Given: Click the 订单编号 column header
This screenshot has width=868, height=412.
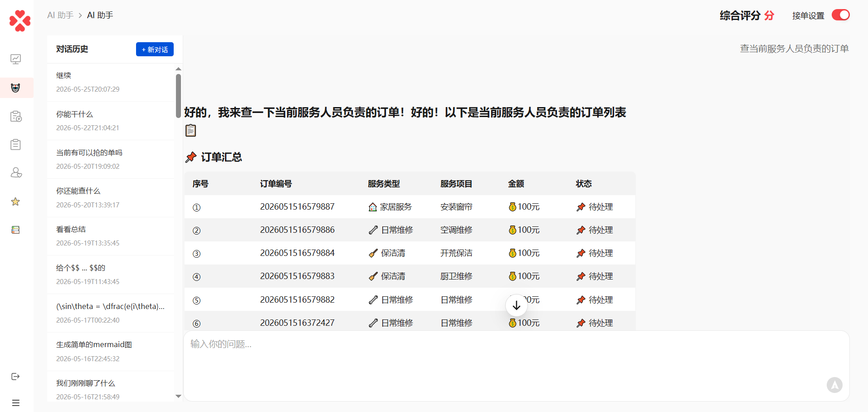Looking at the screenshot, I should (x=276, y=184).
